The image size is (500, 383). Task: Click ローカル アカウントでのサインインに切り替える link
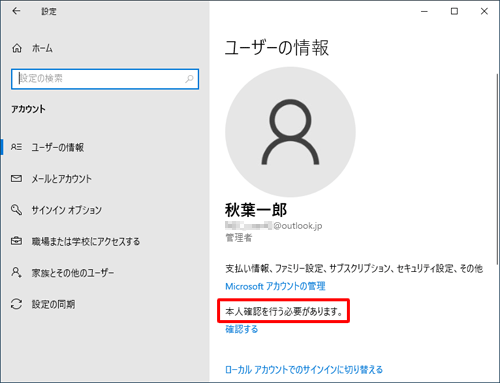304,369
